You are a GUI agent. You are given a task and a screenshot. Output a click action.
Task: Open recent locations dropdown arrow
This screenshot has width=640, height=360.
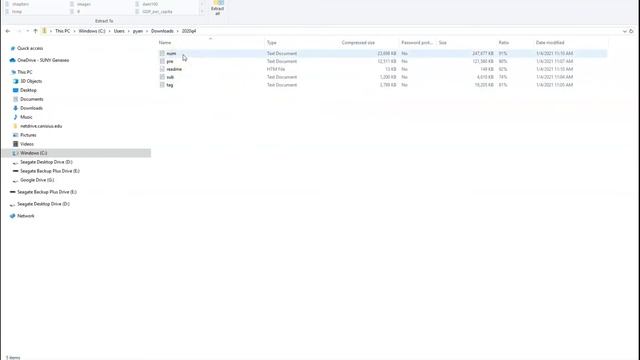point(27,31)
